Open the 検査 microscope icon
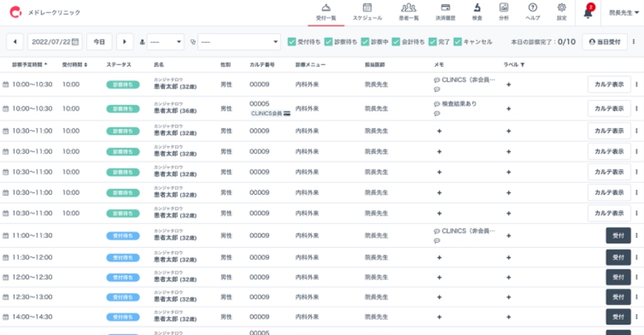The image size is (644, 335). [477, 11]
